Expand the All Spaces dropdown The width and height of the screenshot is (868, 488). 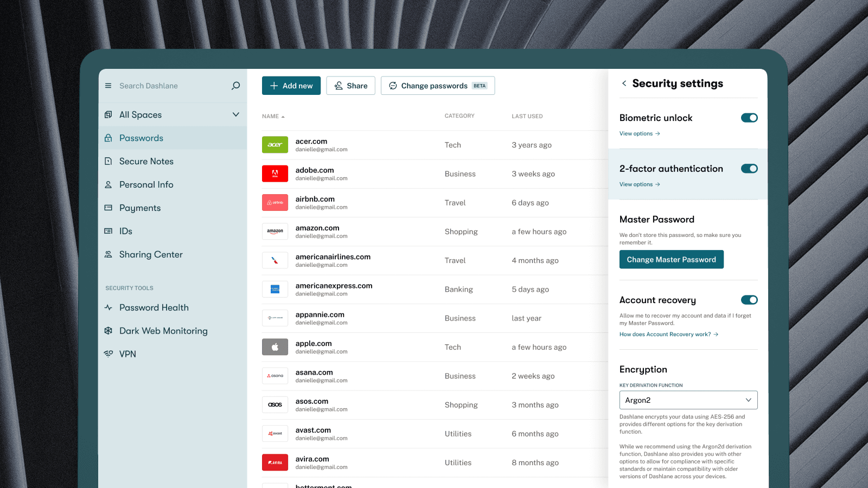tap(235, 114)
